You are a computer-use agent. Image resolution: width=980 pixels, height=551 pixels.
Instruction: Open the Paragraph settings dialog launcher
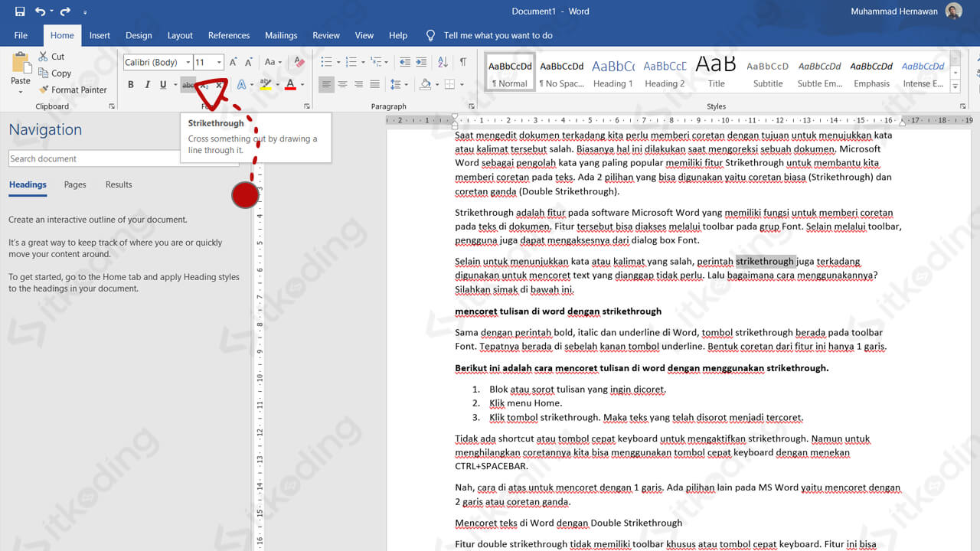(x=471, y=106)
